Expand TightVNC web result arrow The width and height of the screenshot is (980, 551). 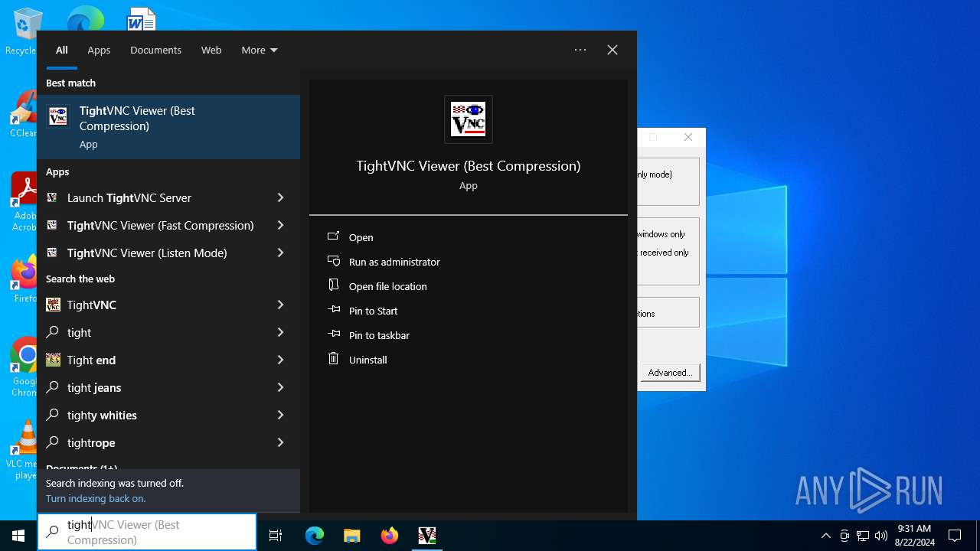[280, 305]
